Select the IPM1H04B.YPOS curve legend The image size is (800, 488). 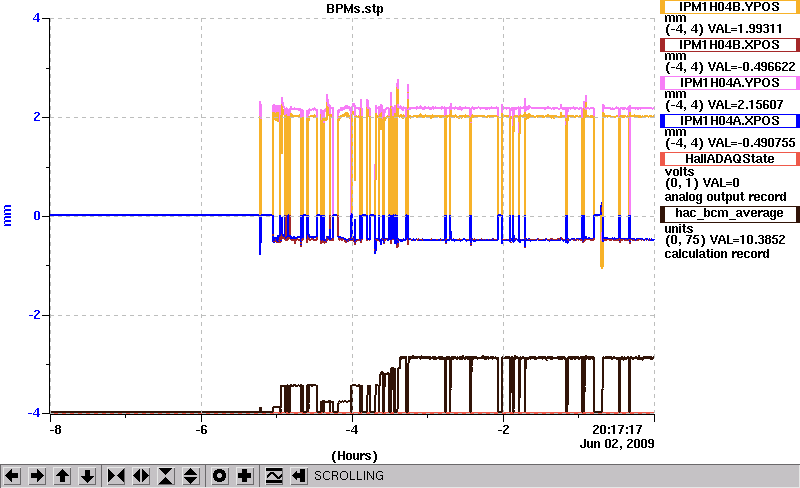[x=730, y=7]
